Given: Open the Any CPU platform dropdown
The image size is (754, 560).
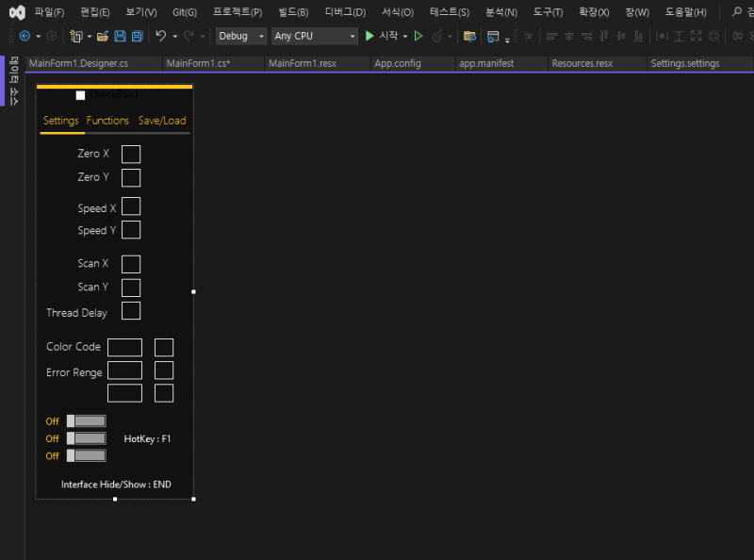Looking at the screenshot, I should pyautogui.click(x=314, y=36).
